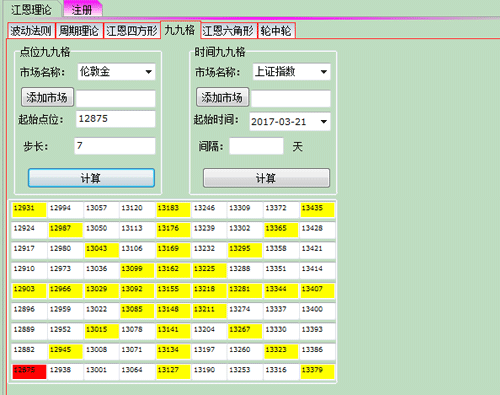
Task: Click 添加市场 button in 点位九九格
Action: point(47,97)
